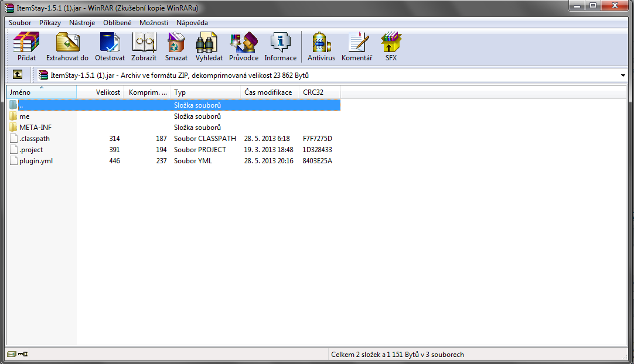Go up one folder level arrow button
This screenshot has height=364, width=634.
pyautogui.click(x=18, y=74)
